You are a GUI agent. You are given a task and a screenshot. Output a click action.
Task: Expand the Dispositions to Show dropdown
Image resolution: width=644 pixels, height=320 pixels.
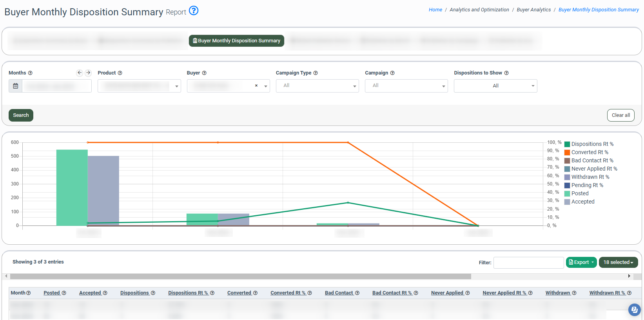coord(495,86)
